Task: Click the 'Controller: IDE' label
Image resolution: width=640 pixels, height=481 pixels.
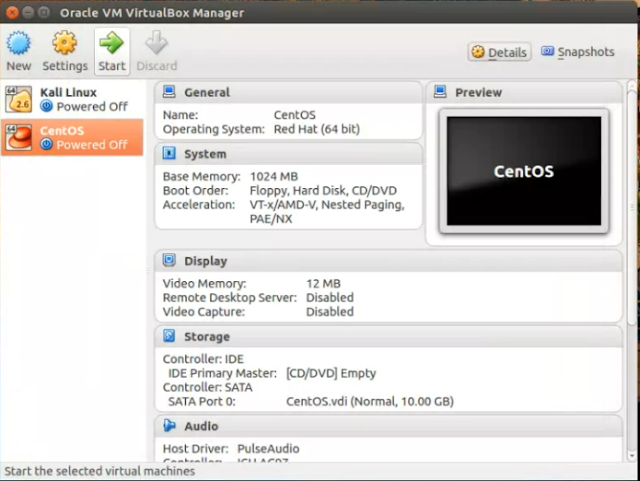Action: coord(203,359)
